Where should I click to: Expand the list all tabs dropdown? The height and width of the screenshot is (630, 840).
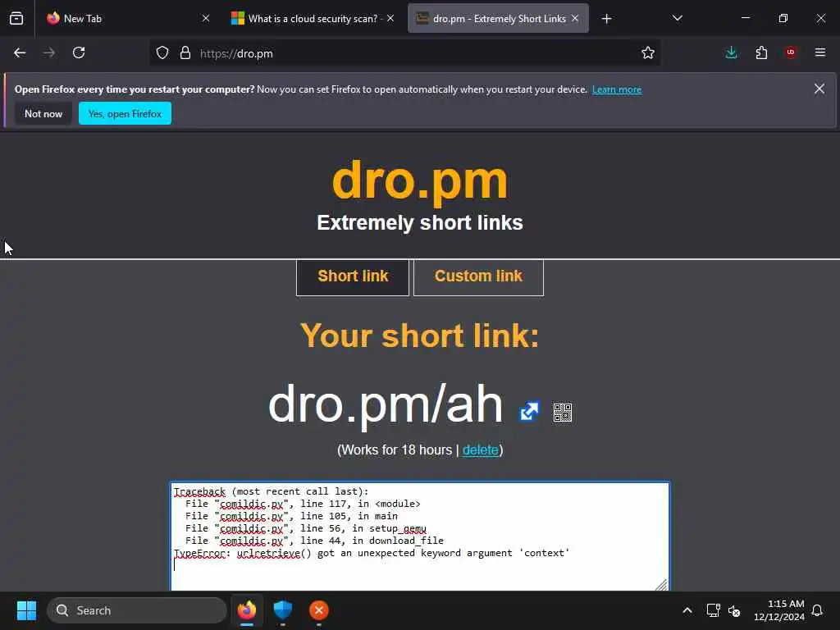tap(677, 18)
